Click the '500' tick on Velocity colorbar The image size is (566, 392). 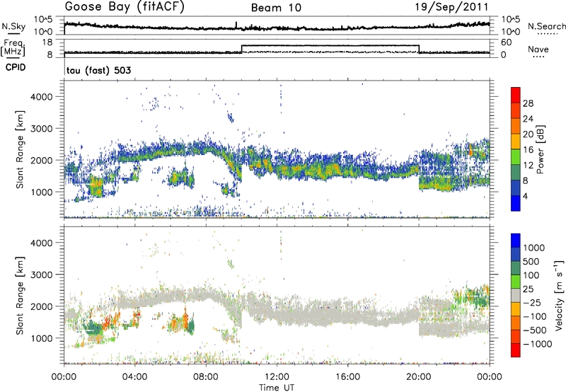(x=531, y=261)
